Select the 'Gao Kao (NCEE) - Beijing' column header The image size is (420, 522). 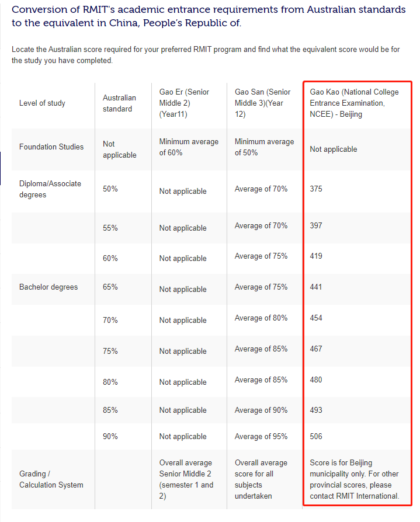pos(354,103)
